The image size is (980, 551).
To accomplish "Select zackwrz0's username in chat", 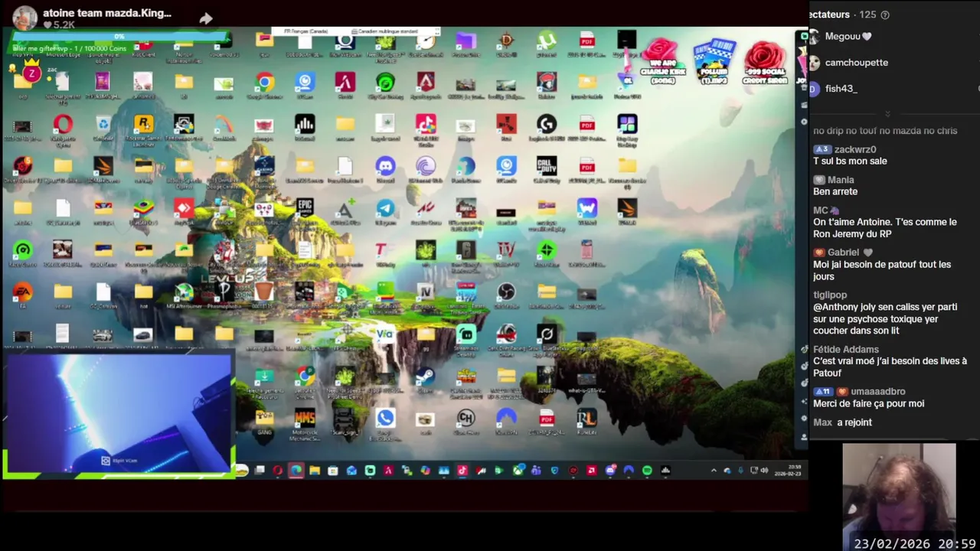I will (x=855, y=149).
